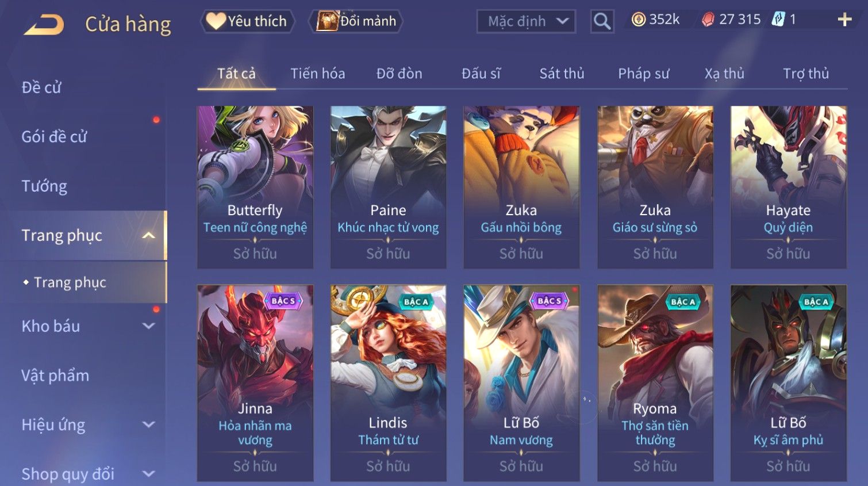This screenshot has height=486, width=868.
Task: Click the back arrow icon
Action: (x=44, y=25)
